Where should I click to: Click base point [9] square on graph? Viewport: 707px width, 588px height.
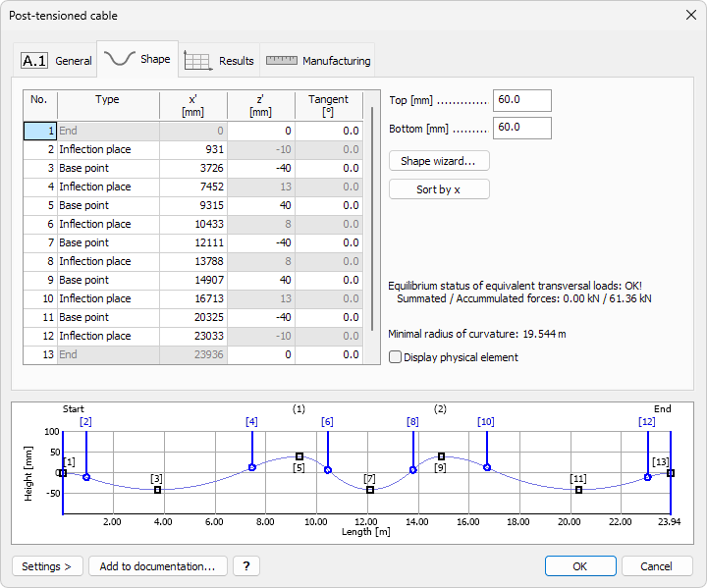pyautogui.click(x=442, y=456)
